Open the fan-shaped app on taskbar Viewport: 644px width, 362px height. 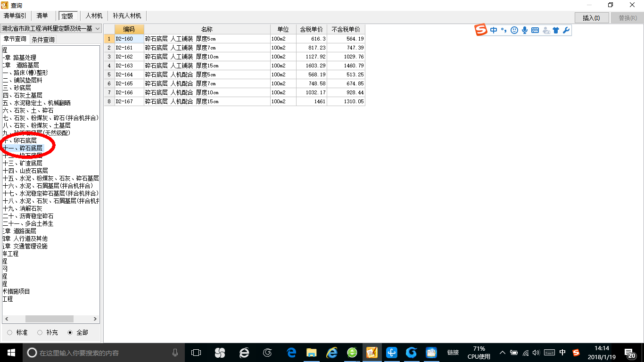pos(220,353)
